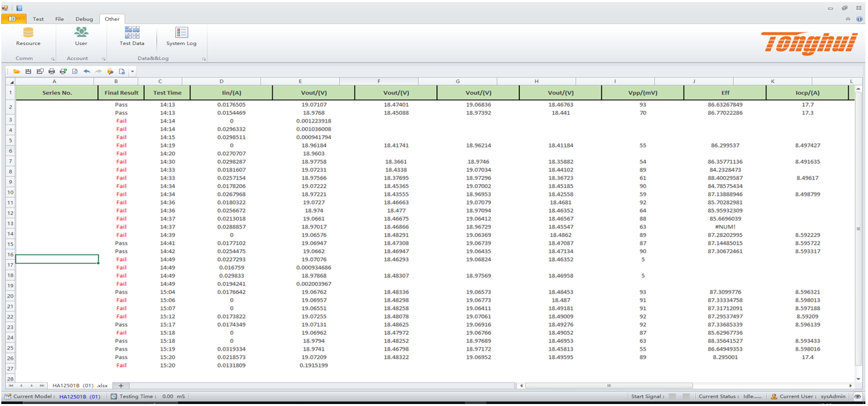Image resolution: width=868 pixels, height=406 pixels.
Task: Click the horizontal scrollbar at the bottom
Action: pos(685,385)
